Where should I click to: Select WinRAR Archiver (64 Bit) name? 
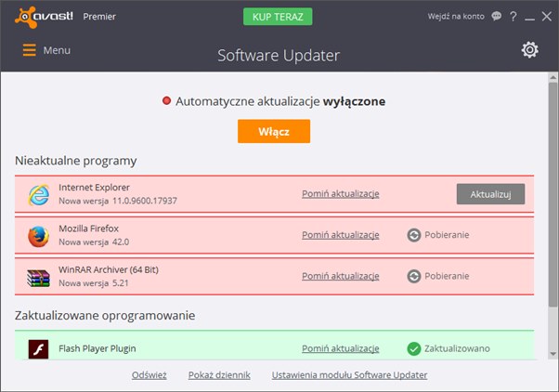click(x=109, y=269)
